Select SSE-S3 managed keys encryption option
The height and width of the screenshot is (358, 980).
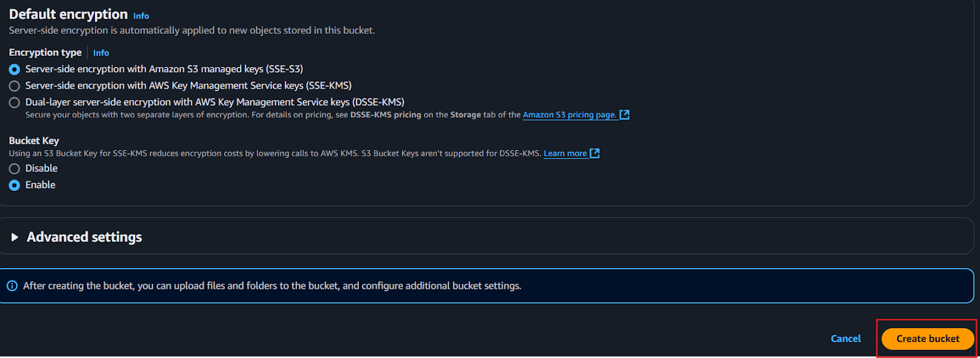click(x=14, y=69)
